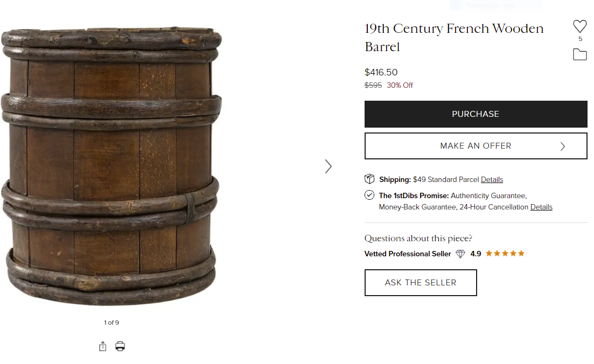Click the Vetted Professional Seller label
The width and height of the screenshot is (594, 364).
click(408, 254)
